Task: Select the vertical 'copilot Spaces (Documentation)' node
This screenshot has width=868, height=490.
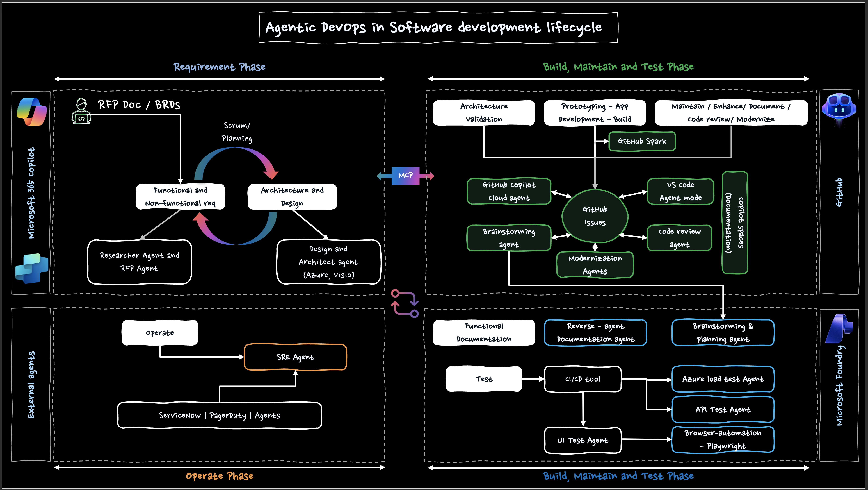Action: 735,223
